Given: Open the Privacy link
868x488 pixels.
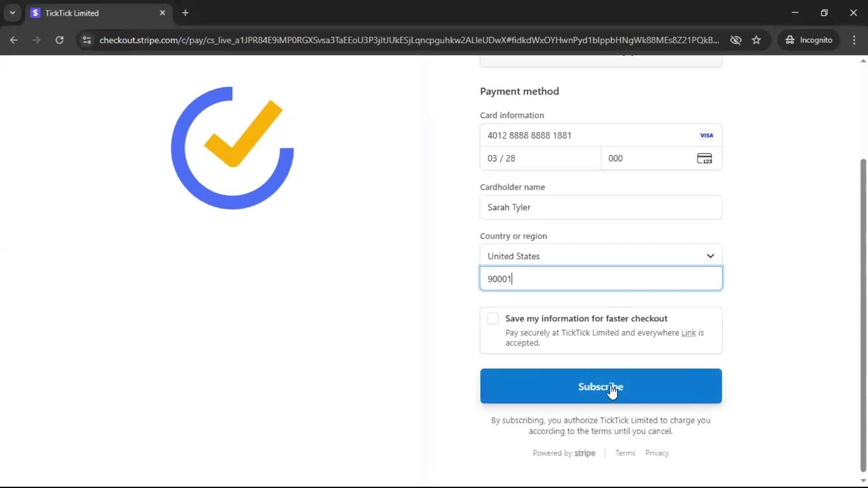Looking at the screenshot, I should pyautogui.click(x=657, y=453).
